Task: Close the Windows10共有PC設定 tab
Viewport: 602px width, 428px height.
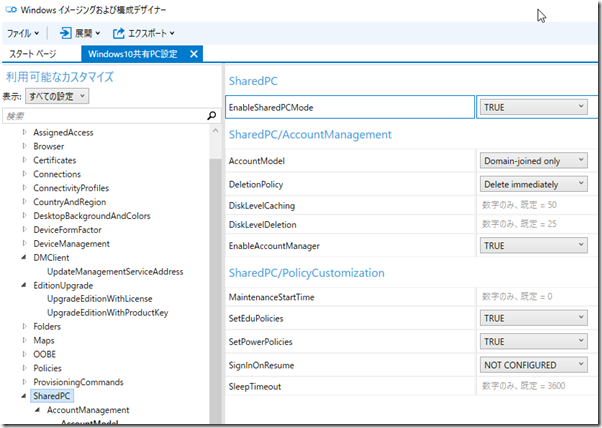Action: 194,54
